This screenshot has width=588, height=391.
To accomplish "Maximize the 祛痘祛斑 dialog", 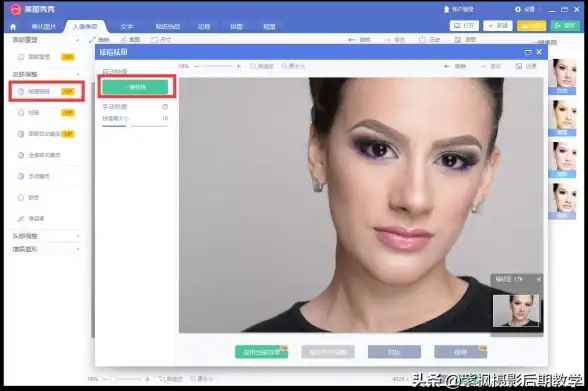I will tap(528, 52).
